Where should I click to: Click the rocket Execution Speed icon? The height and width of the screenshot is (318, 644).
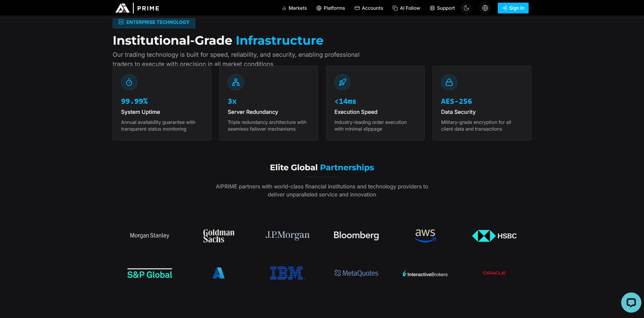(x=342, y=82)
